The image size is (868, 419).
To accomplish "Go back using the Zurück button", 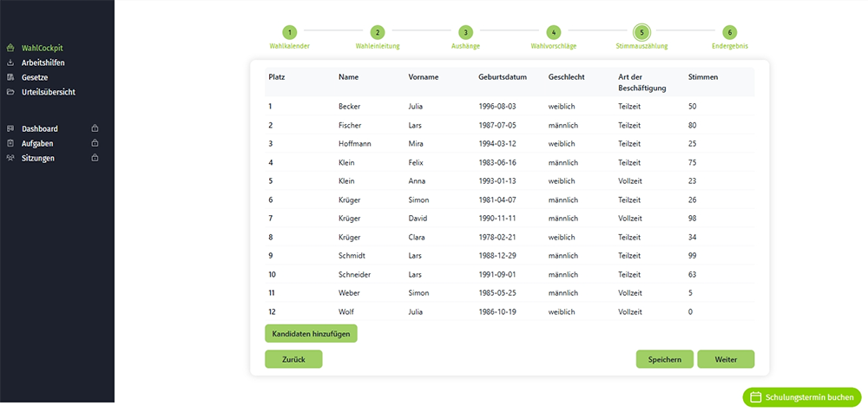I will pyautogui.click(x=293, y=359).
